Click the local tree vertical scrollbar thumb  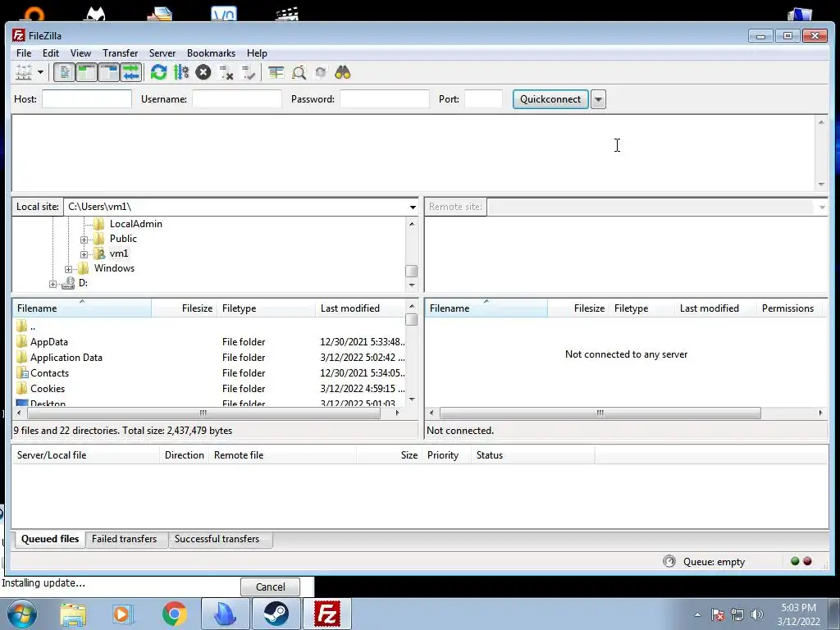pyautogui.click(x=412, y=271)
